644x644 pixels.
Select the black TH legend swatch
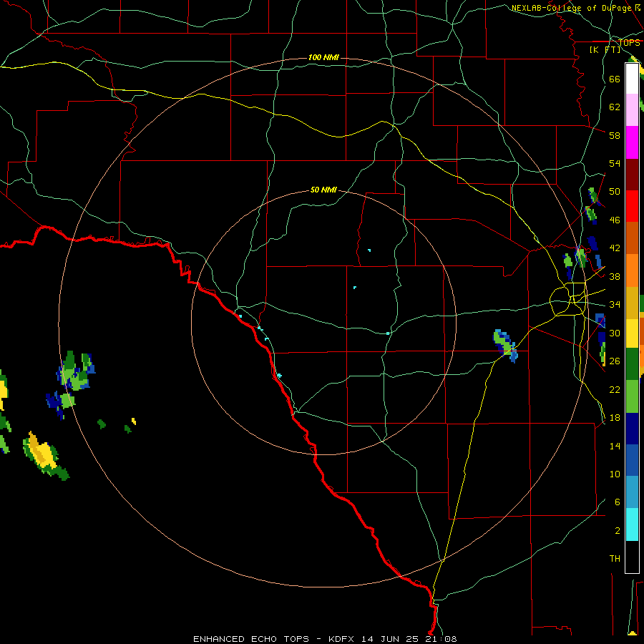[x=632, y=557]
